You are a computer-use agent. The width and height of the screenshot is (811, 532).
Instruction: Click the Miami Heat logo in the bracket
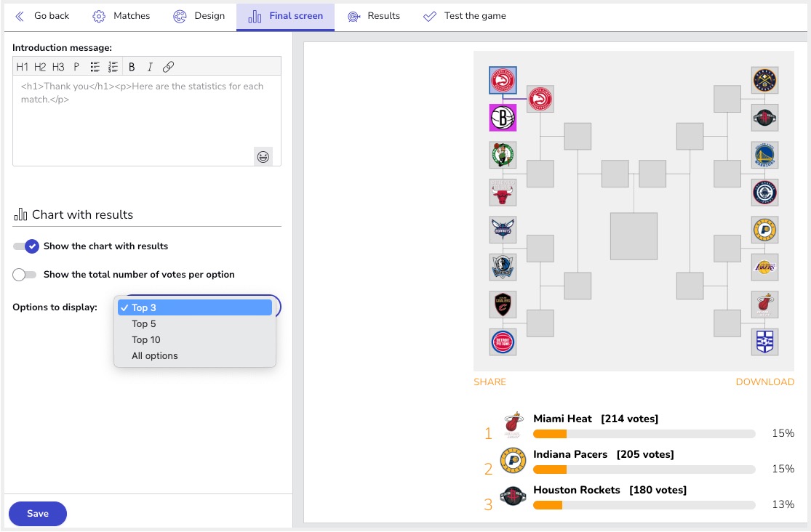tap(765, 305)
